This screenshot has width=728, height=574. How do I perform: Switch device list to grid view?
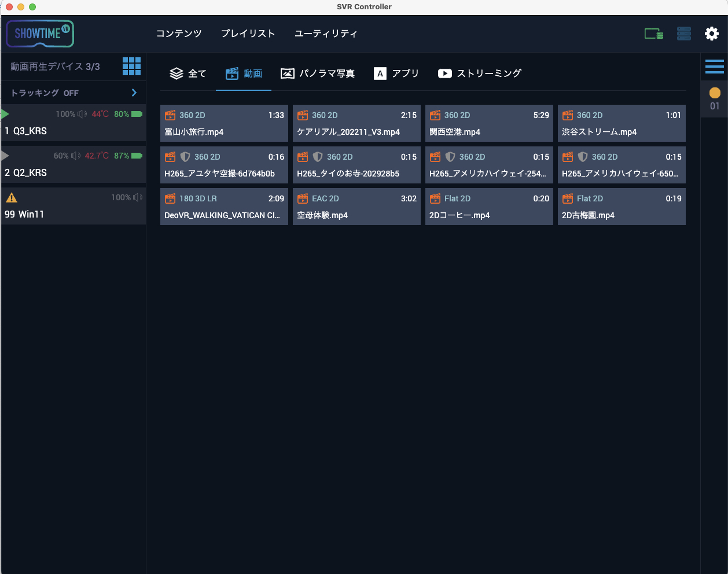[131, 67]
